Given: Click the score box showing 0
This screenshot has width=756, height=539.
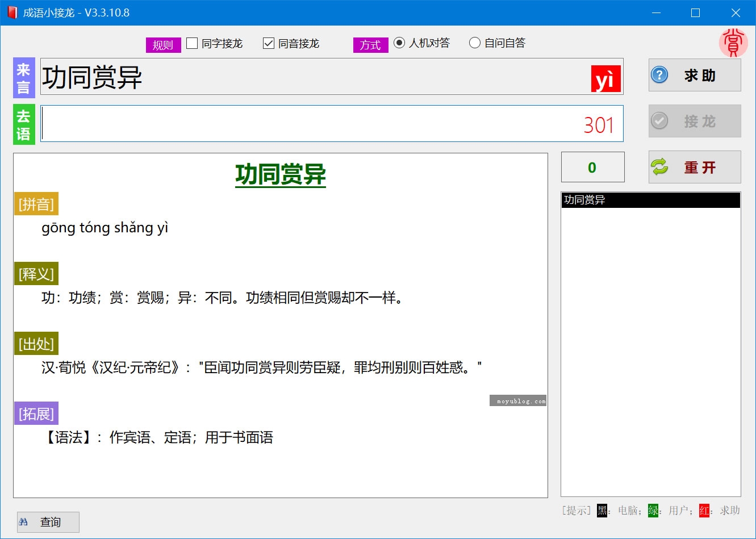Looking at the screenshot, I should pos(592,167).
